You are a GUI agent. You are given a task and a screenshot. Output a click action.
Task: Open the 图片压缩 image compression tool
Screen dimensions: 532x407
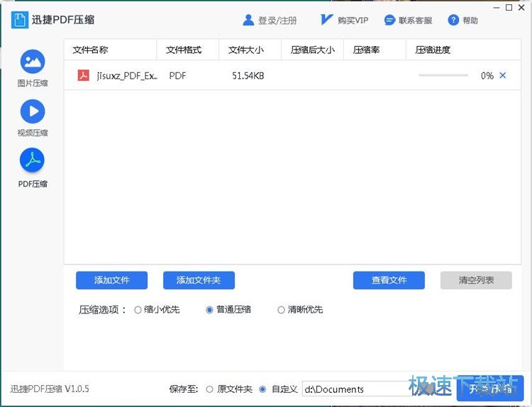click(x=33, y=68)
